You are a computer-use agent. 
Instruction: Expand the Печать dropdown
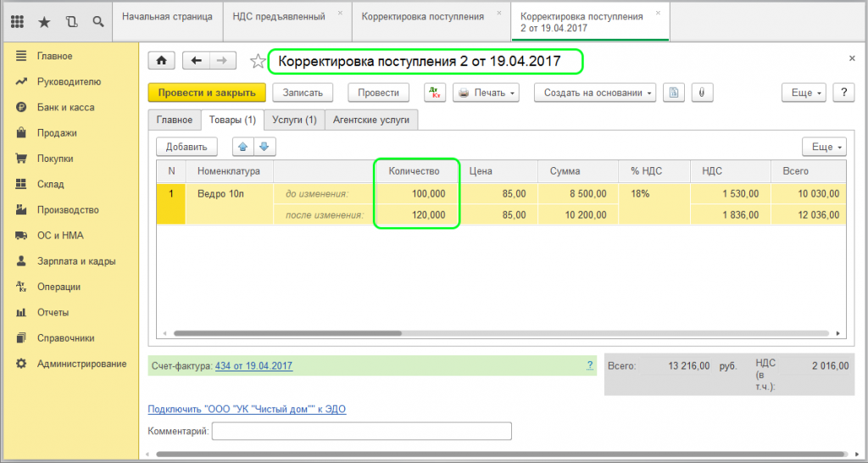[486, 92]
